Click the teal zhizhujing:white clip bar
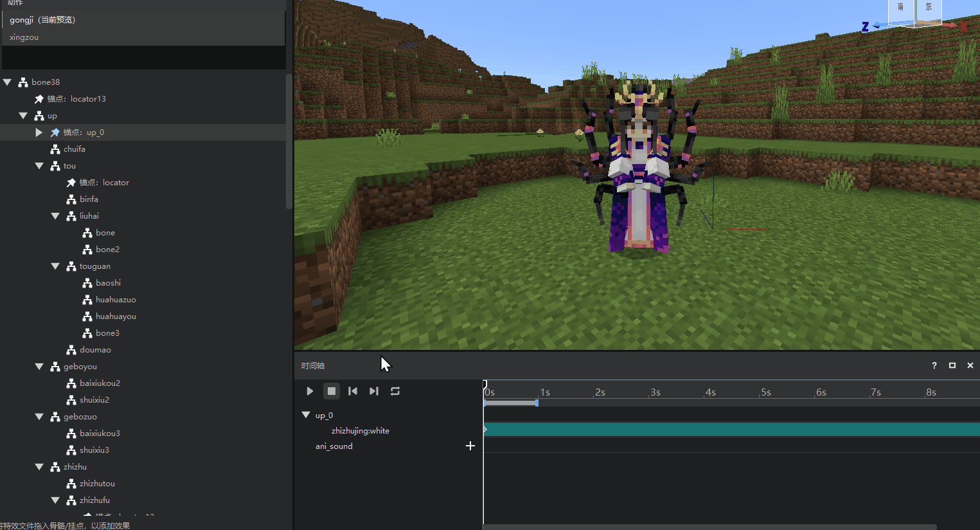The height and width of the screenshot is (530, 980). [732, 430]
